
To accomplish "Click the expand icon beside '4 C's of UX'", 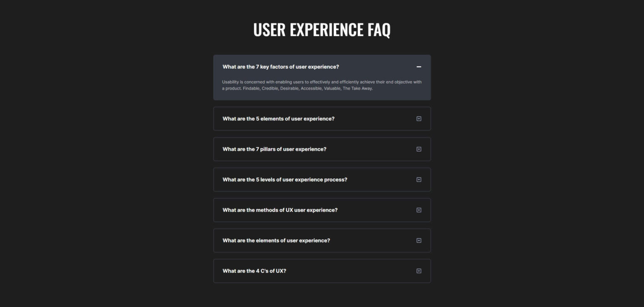I will coord(418,271).
